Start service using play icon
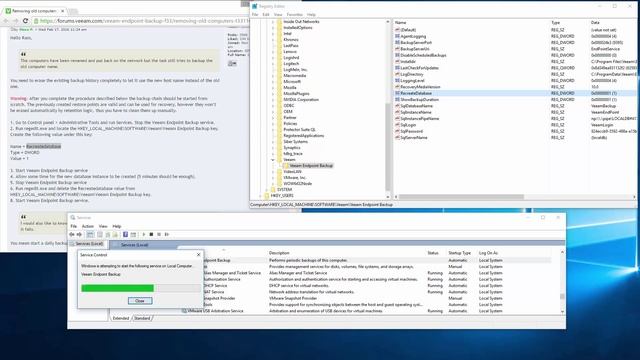 click(x=144, y=235)
